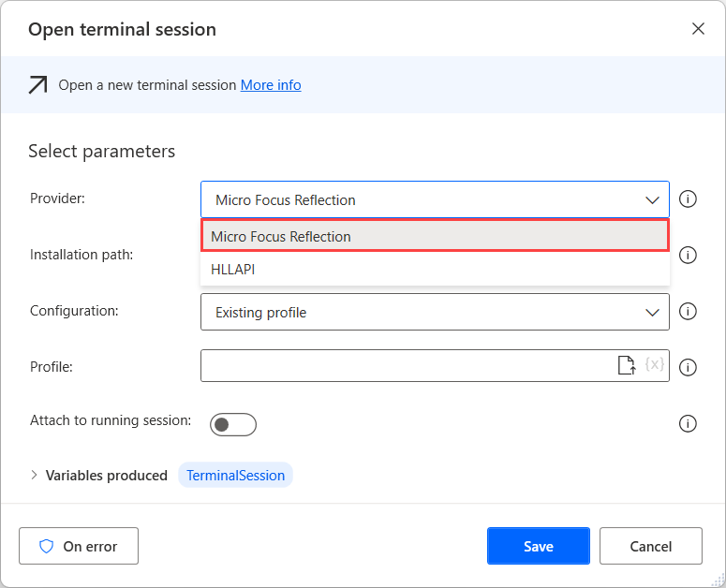Expand Variables produced section
The image size is (726, 588).
pos(34,475)
